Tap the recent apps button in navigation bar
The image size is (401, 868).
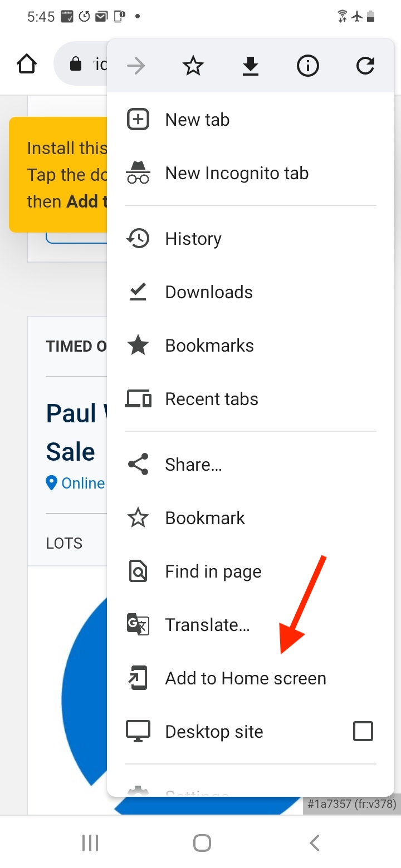pyautogui.click(x=90, y=842)
